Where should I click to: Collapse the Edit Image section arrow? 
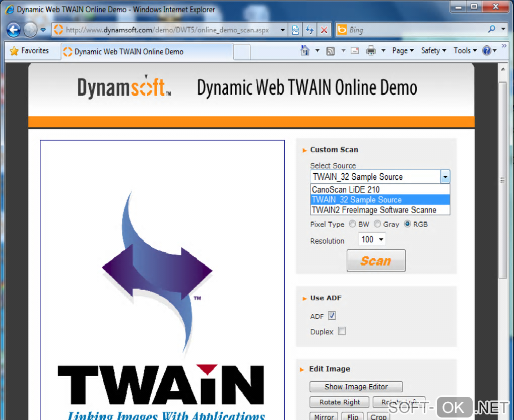click(302, 370)
